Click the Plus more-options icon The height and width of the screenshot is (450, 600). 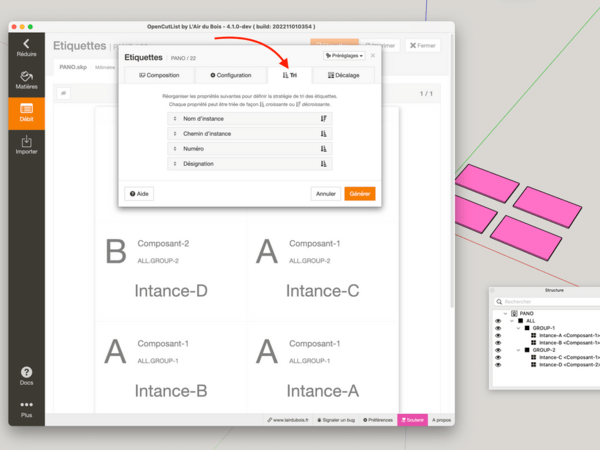(x=26, y=408)
